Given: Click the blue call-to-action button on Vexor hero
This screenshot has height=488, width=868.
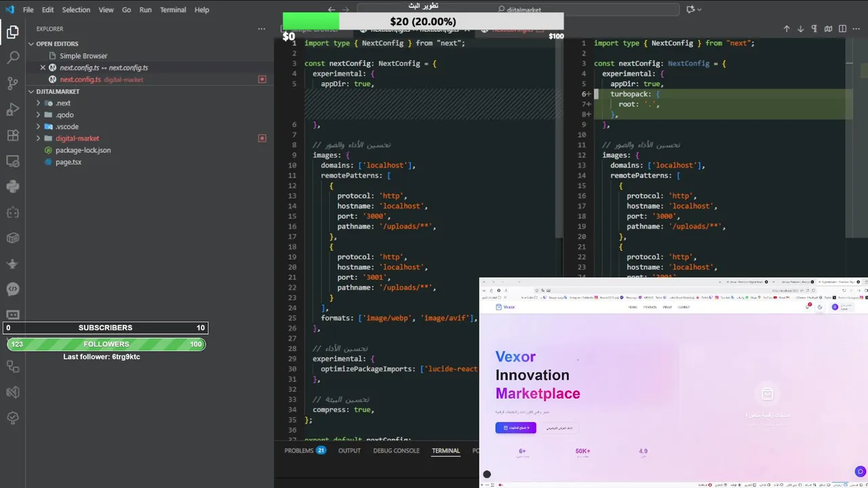Looking at the screenshot, I should point(515,428).
